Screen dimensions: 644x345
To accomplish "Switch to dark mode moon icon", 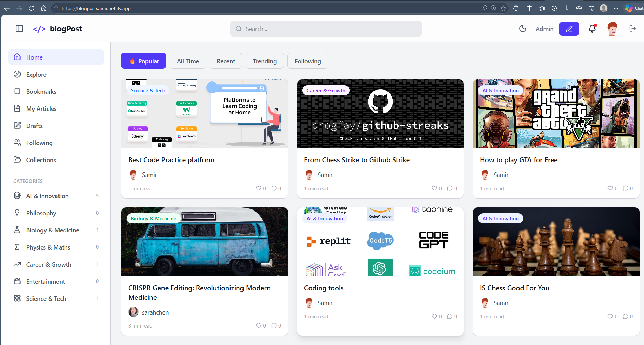I will pyautogui.click(x=523, y=29).
